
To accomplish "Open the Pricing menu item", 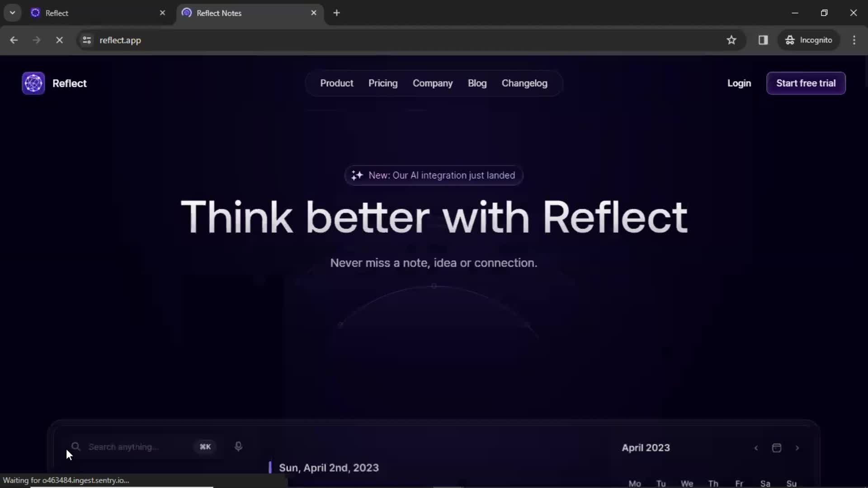I will [x=382, y=83].
